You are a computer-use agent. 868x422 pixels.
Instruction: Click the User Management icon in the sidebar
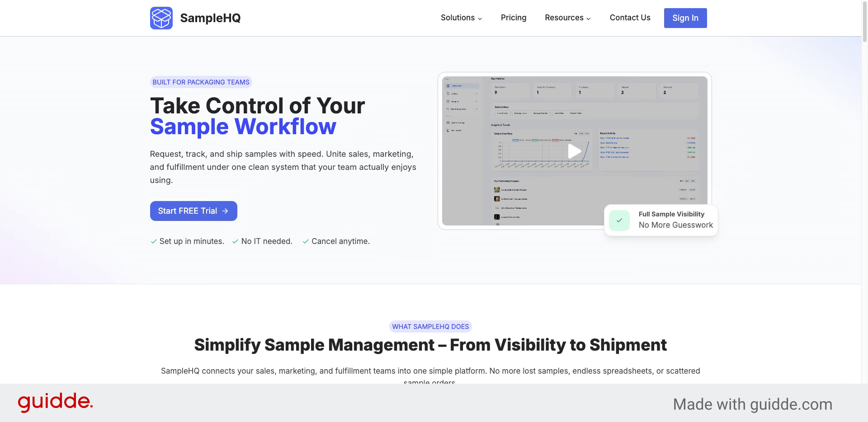[448, 109]
